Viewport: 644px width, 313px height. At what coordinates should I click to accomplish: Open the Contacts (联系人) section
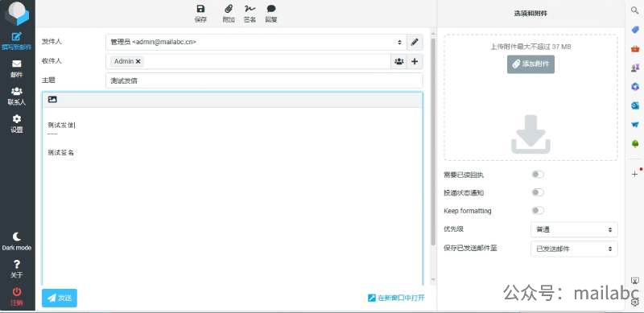[16, 96]
